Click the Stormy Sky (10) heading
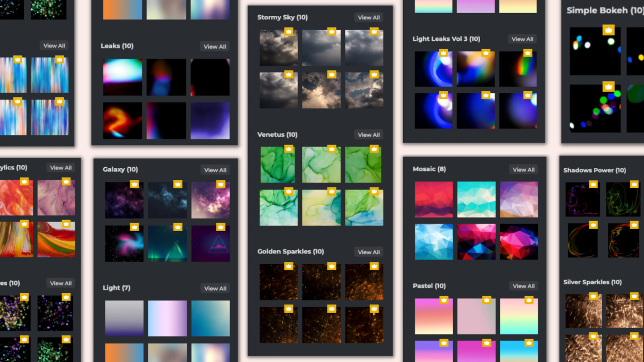The image size is (644, 362). [x=283, y=17]
